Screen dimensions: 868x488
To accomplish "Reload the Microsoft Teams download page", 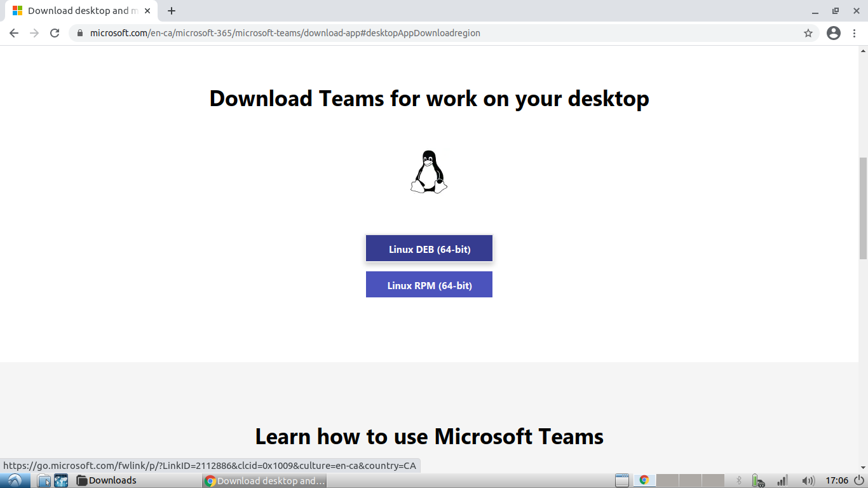I will click(55, 33).
